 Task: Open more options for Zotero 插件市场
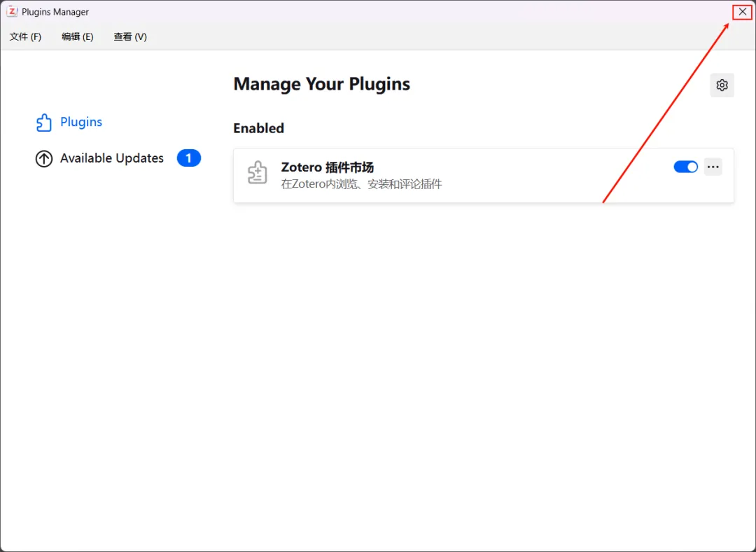click(x=713, y=167)
